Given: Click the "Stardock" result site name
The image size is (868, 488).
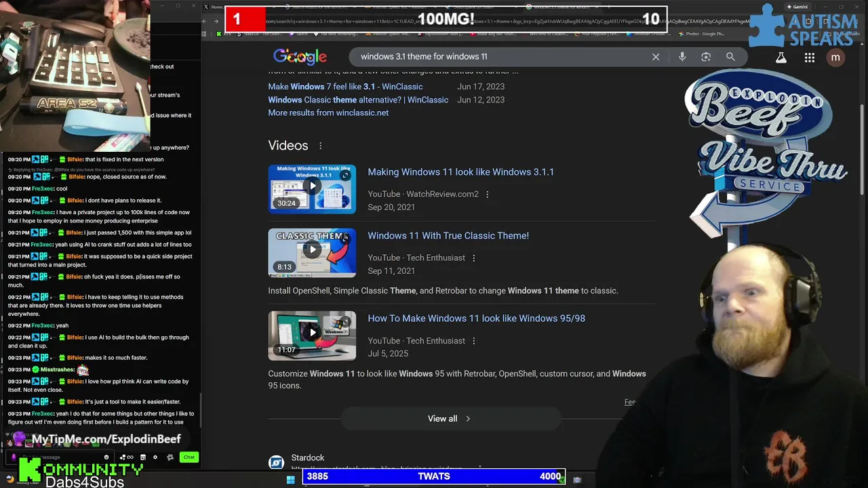Looking at the screenshot, I should click(x=308, y=458).
